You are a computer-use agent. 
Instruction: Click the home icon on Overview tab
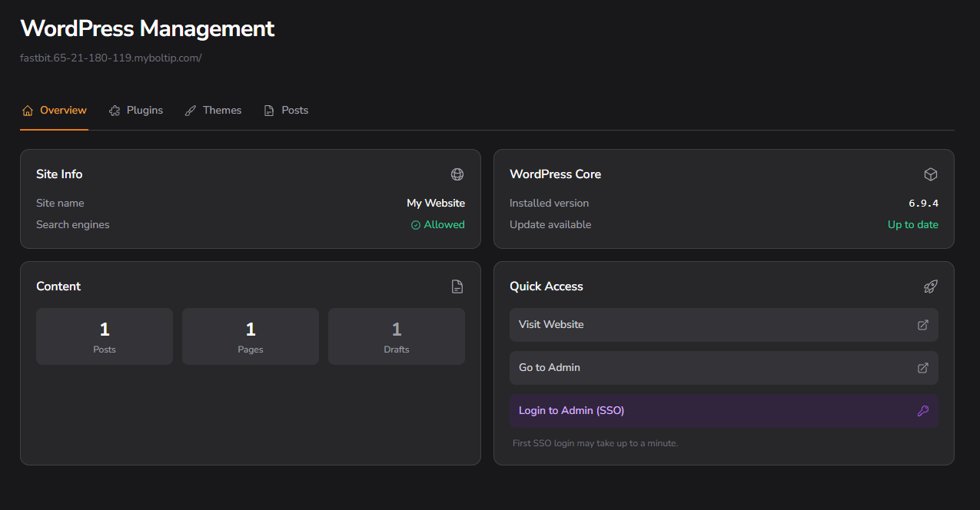pyautogui.click(x=28, y=111)
